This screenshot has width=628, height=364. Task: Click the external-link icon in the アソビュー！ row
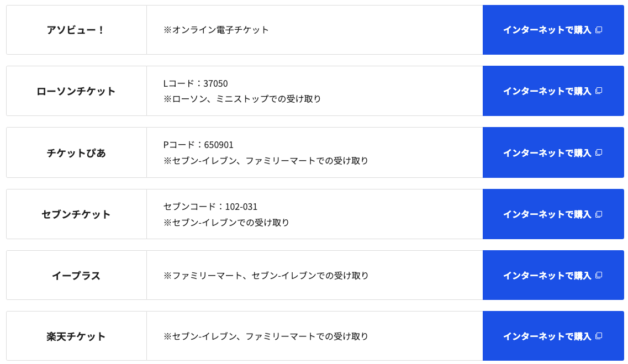click(x=599, y=30)
